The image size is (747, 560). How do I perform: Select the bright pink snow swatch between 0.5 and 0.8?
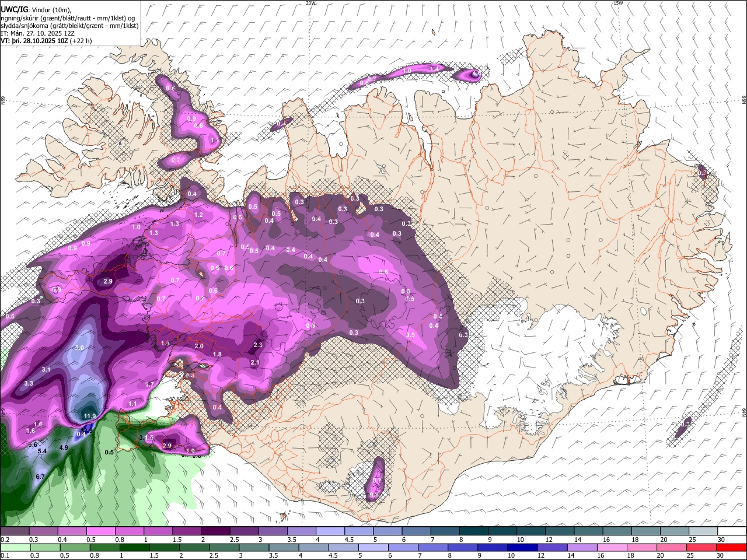[100, 531]
